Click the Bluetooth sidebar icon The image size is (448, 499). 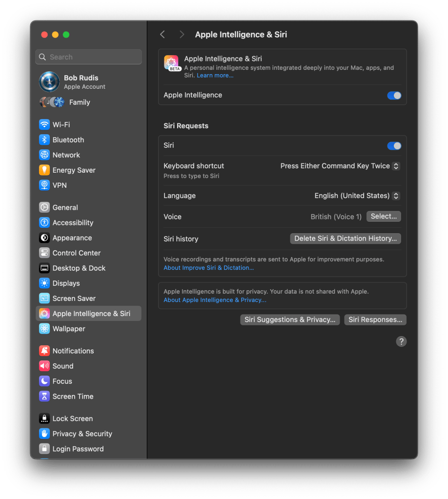coord(44,140)
